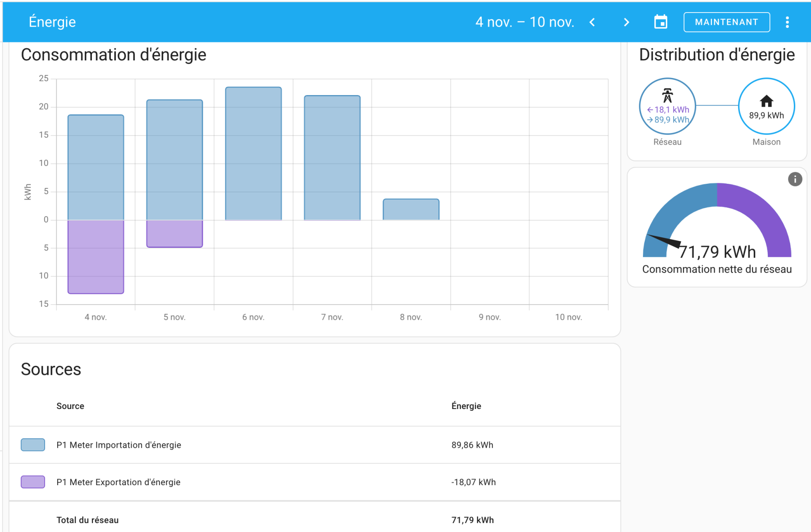Image resolution: width=811 pixels, height=532 pixels.
Task: Click the 8 nov. consumption bar
Action: point(411,209)
